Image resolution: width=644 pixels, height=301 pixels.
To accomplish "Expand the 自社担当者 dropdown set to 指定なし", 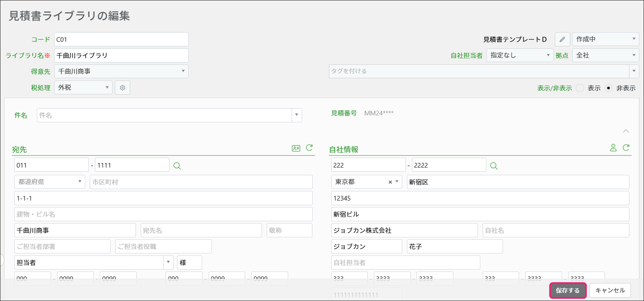I will pos(519,55).
